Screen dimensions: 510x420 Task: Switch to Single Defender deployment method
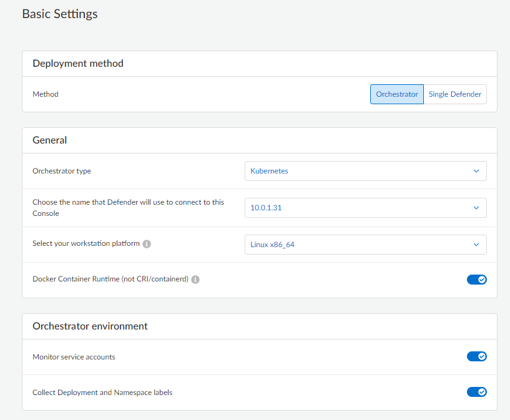pyautogui.click(x=454, y=94)
